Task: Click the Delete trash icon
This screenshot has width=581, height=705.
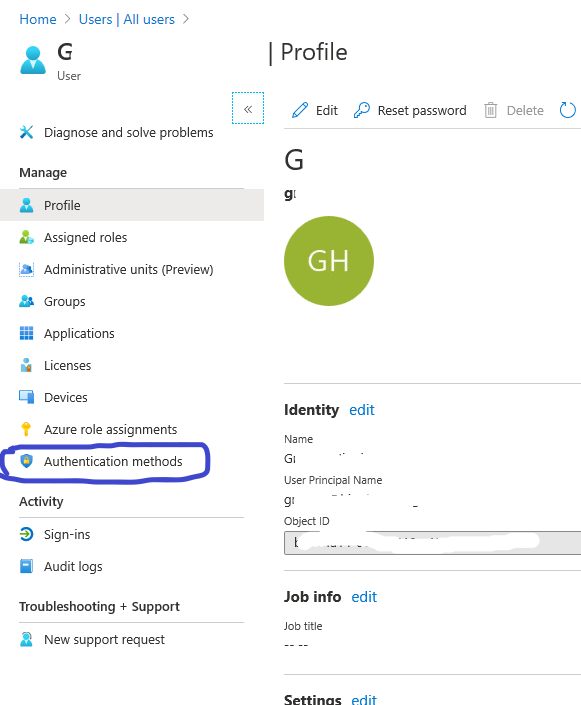Action: (490, 110)
